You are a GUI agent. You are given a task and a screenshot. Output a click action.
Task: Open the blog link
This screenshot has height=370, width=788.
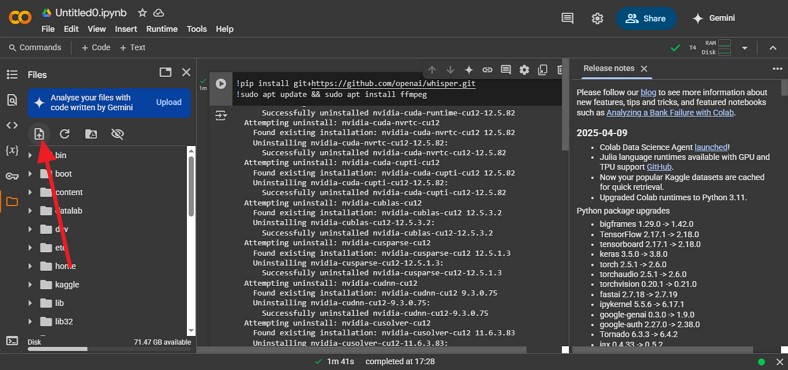(648, 92)
